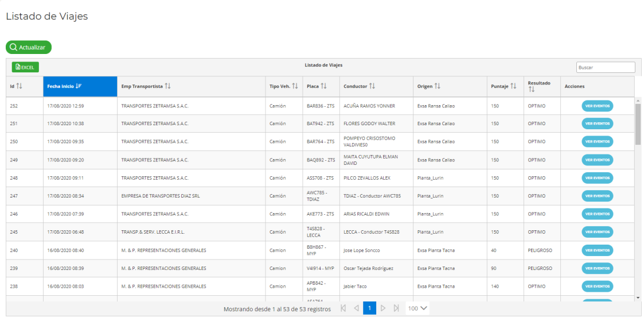Screen dimensions: 644x317
Task: Select date 16/08/2020 08:03 cell
Action: [80, 286]
